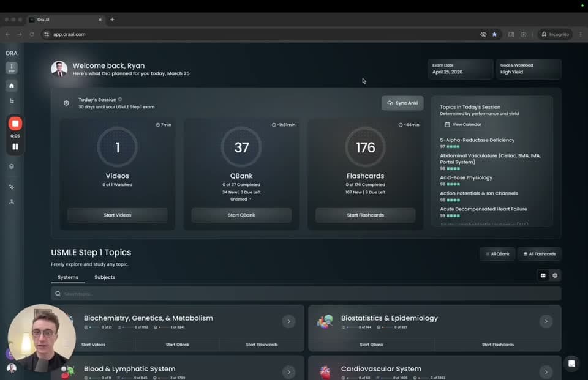Toggle the globe view icon above topic list
Viewport: 588px width, 380px height.
tap(555, 275)
